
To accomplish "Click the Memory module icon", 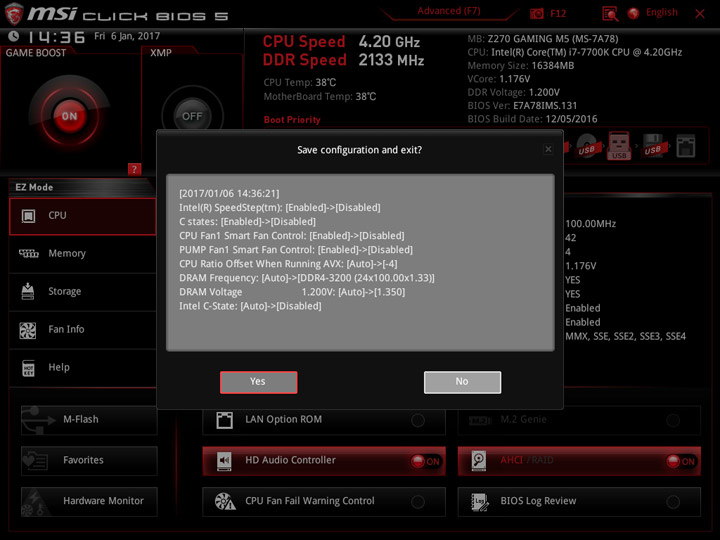I will (x=28, y=253).
